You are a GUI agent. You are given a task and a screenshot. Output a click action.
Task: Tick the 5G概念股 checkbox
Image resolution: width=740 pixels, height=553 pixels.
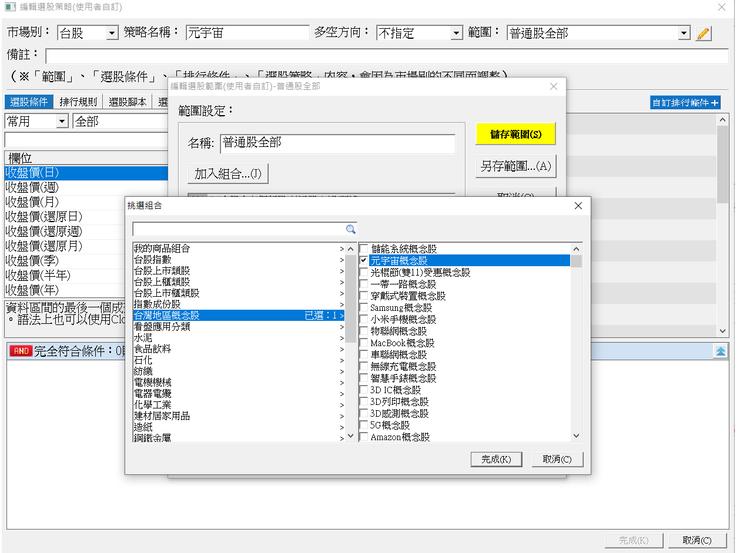[x=364, y=425]
